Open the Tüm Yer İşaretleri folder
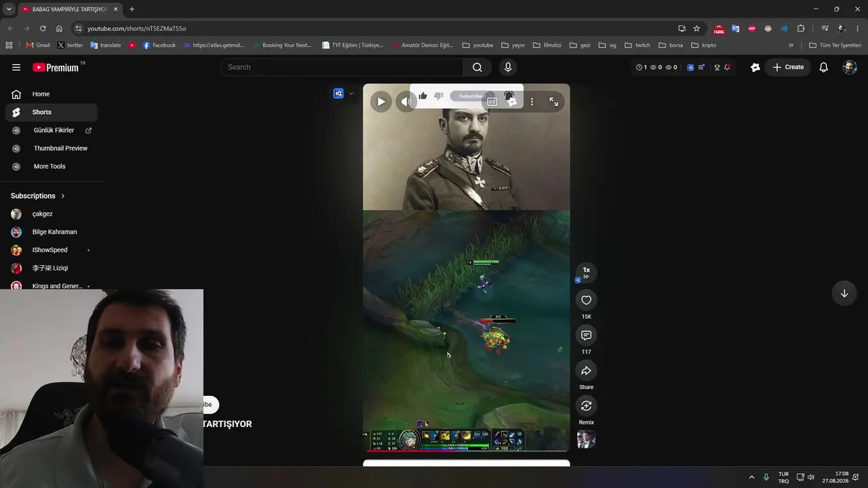Viewport: 868px width, 488px height. click(835, 45)
